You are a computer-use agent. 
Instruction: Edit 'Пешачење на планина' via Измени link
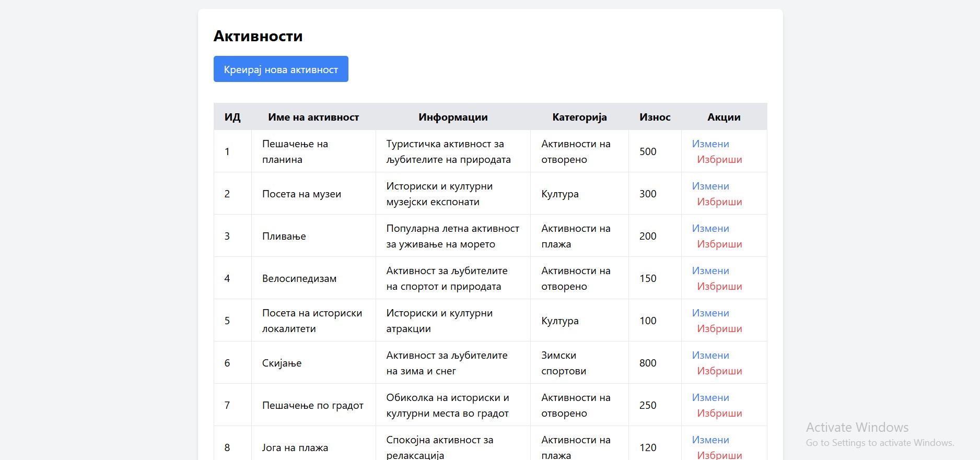[x=710, y=144]
